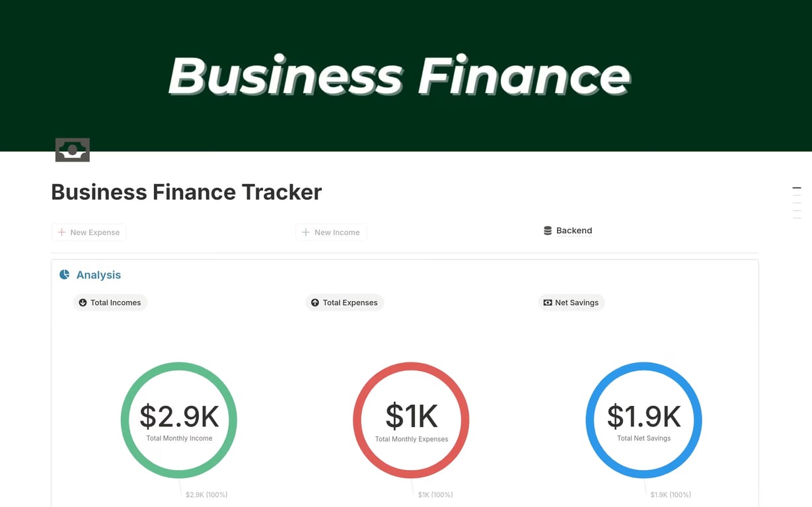Image resolution: width=812 pixels, height=507 pixels.
Task: Click the pie chart icon beside Analysis
Action: [65, 275]
